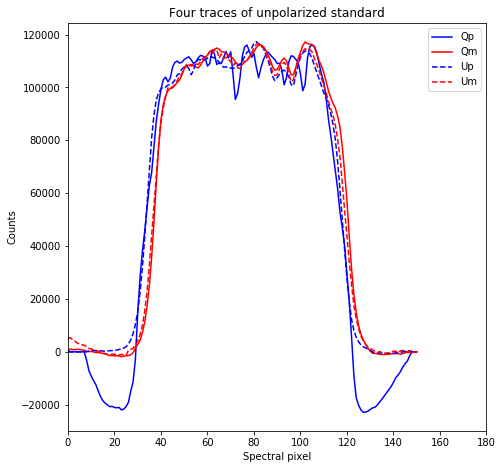Click the x-axis tick label 20
This screenshot has height=469, width=503.
115,442
